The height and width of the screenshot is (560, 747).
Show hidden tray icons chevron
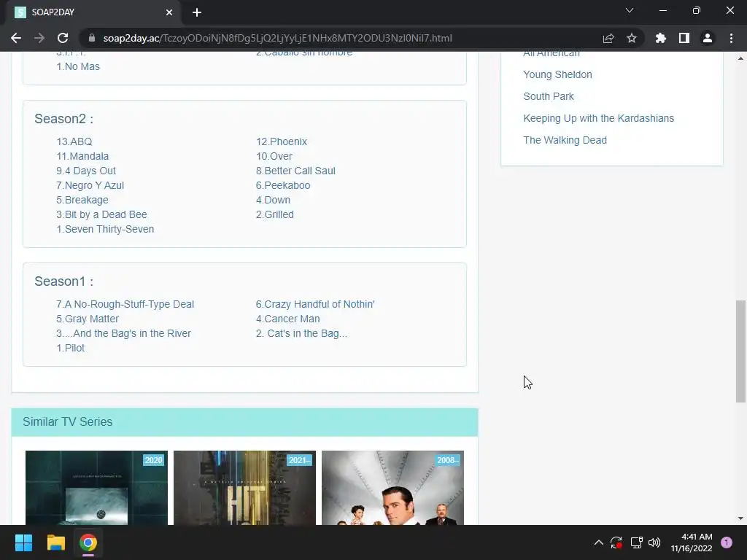[x=599, y=542]
